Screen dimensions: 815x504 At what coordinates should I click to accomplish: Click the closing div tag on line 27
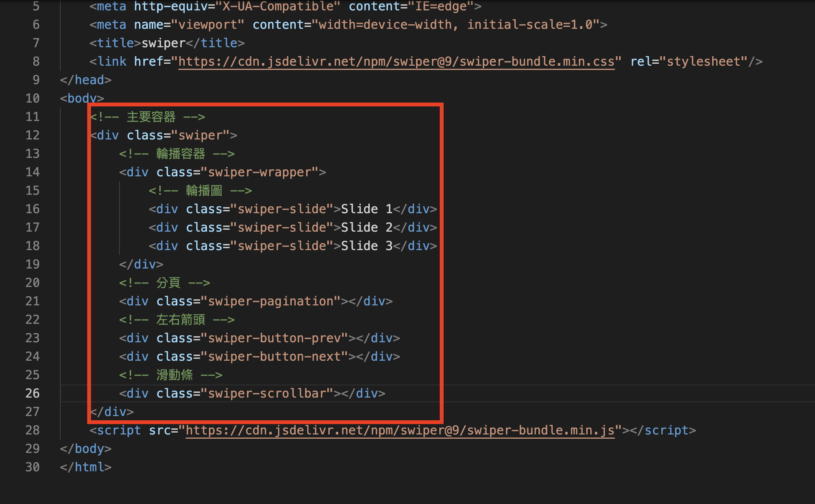click(x=112, y=412)
